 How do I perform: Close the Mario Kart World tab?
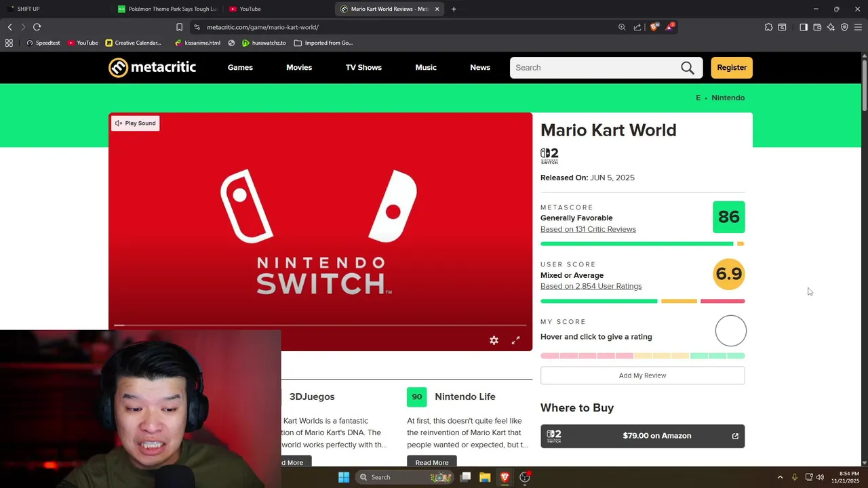[437, 9]
